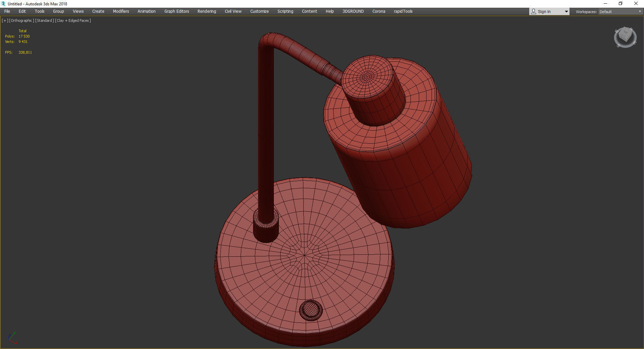Click the world axis tripod icon
This screenshot has width=644, height=349.
[x=12, y=338]
